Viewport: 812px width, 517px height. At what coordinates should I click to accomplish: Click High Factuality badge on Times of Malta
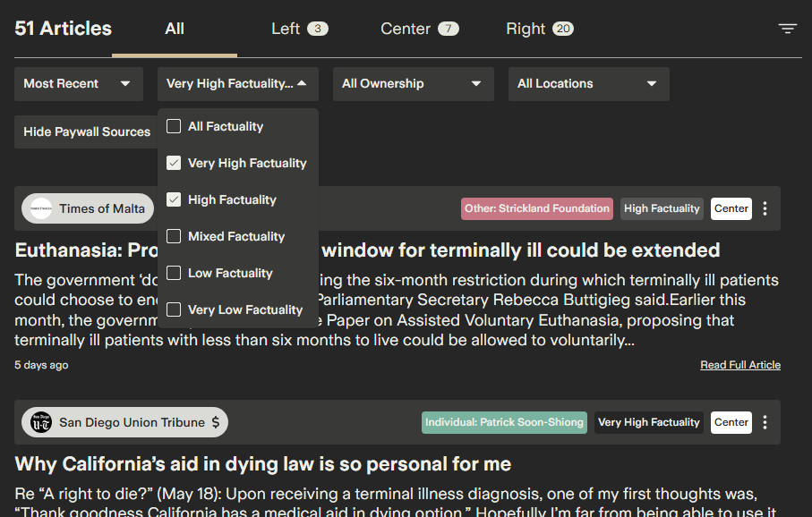[662, 208]
